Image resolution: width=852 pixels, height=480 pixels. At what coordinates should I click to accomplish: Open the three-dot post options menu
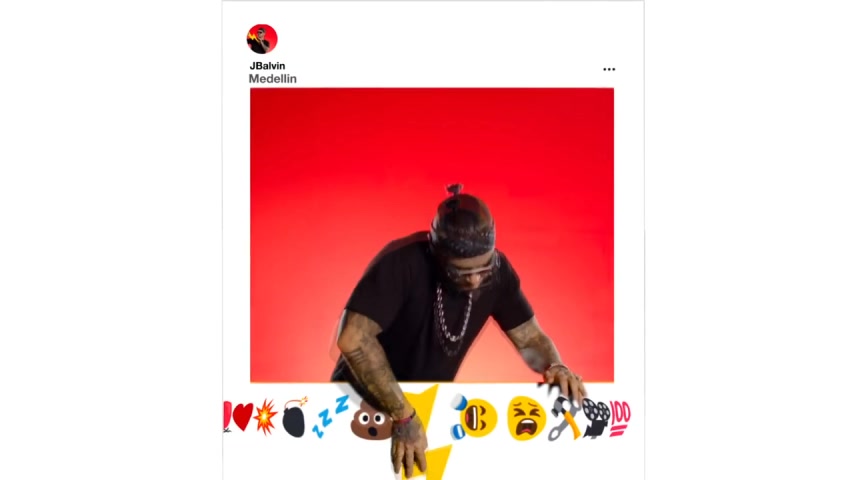pos(609,69)
